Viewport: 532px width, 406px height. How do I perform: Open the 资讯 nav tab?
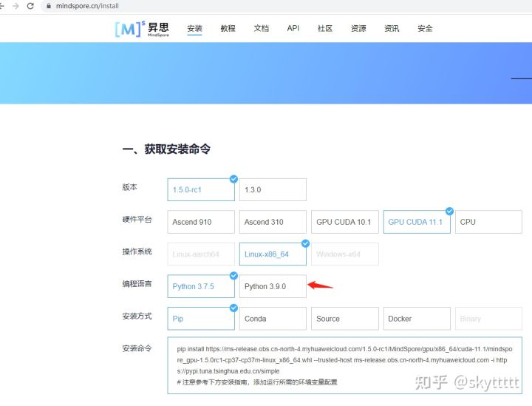(392, 29)
